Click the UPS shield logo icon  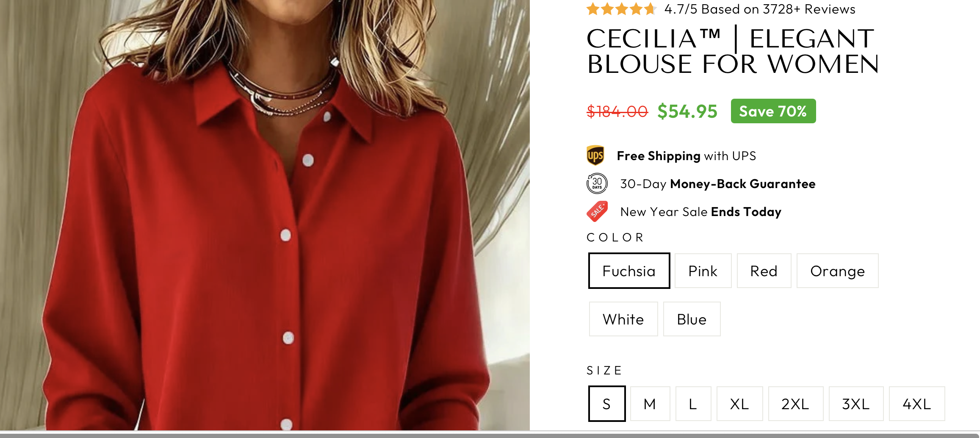click(x=595, y=155)
